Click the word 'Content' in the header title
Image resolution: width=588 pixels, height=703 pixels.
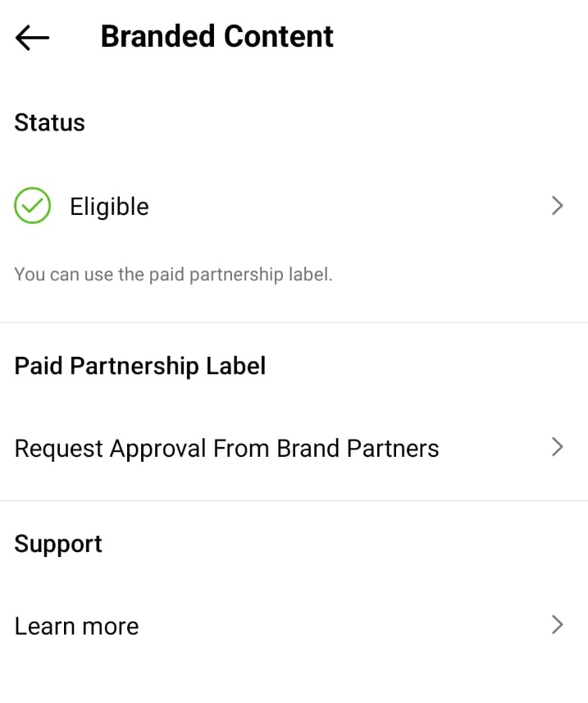278,36
